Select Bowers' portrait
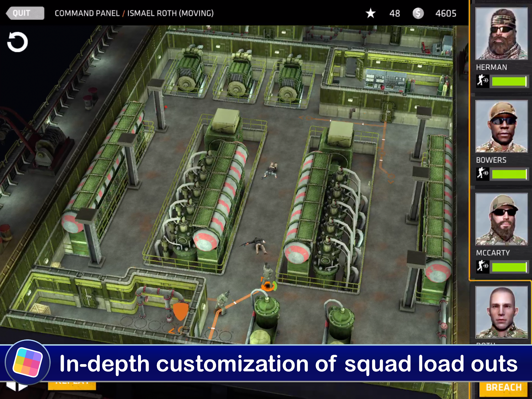This screenshot has width=532, height=399. point(501,126)
